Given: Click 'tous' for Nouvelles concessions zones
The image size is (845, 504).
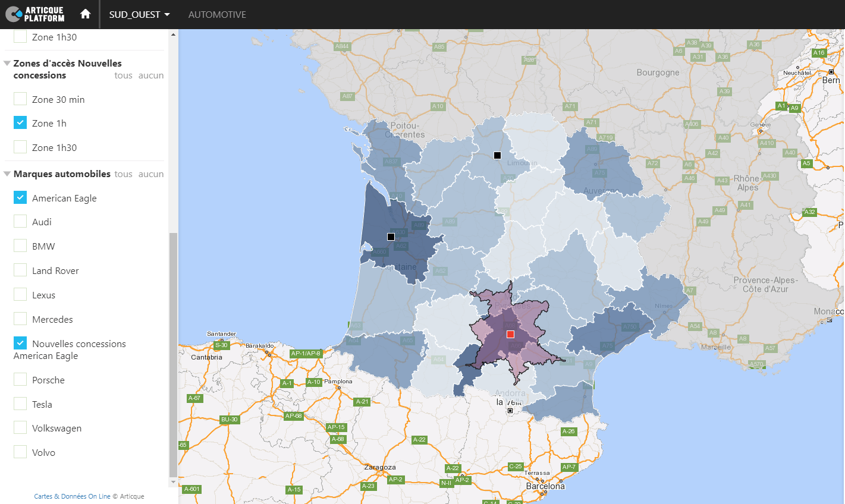Looking at the screenshot, I should click(123, 75).
